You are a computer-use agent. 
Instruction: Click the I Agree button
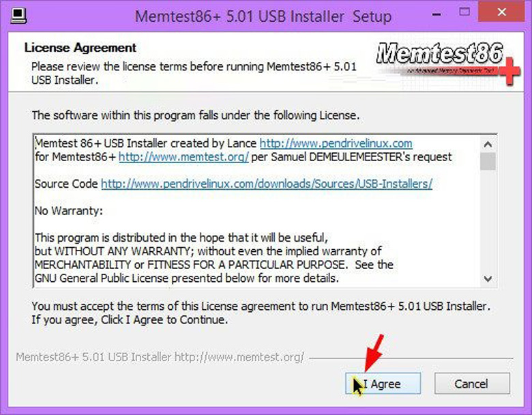(383, 384)
